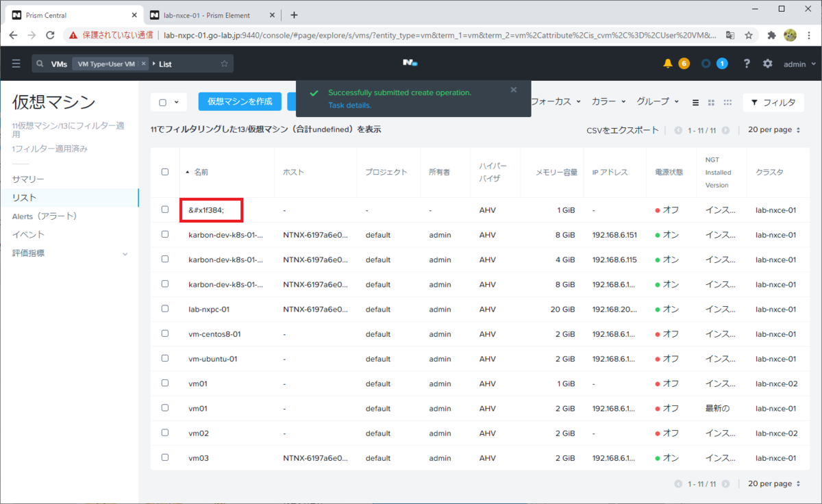Open Chrome three-dot menu

coord(809,35)
